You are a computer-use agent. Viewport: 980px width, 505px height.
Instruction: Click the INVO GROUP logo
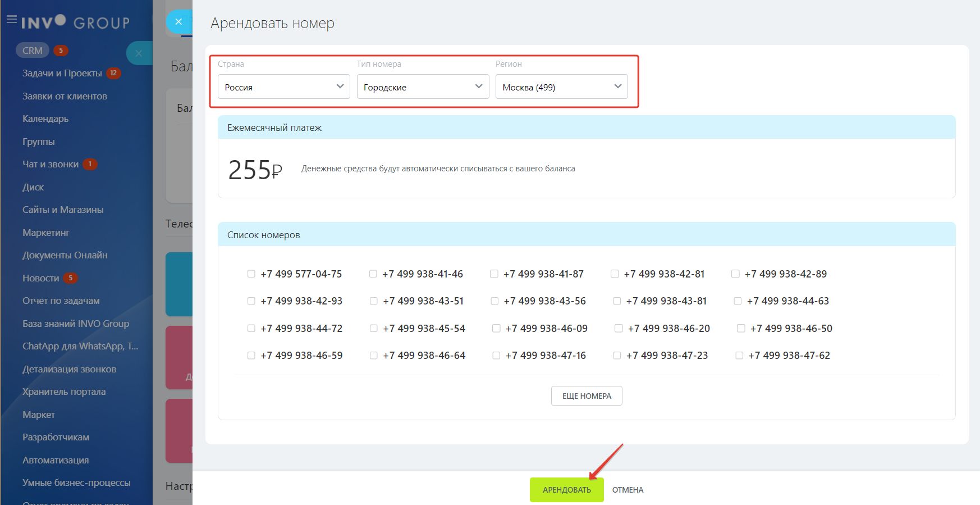75,22
